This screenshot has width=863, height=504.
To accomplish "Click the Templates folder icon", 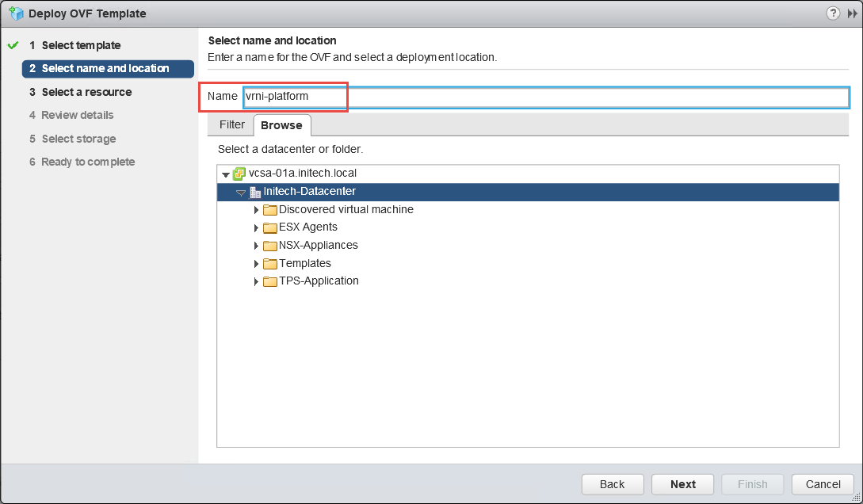I will click(270, 264).
